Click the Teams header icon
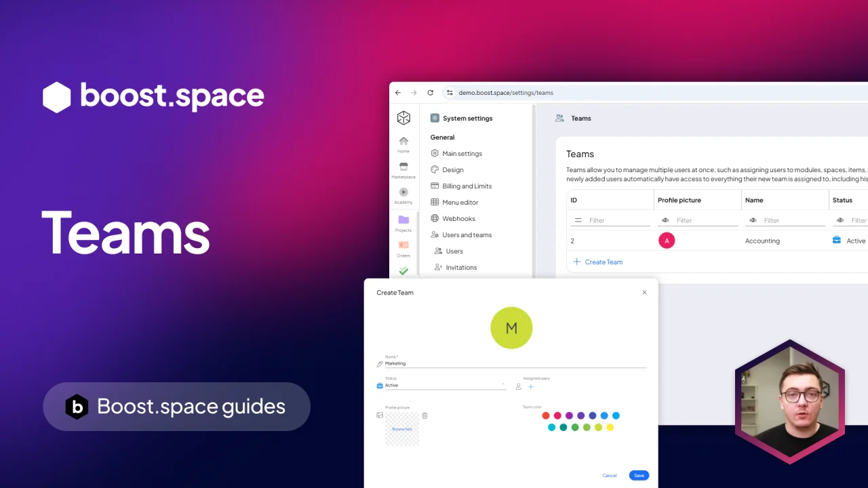 pyautogui.click(x=559, y=118)
